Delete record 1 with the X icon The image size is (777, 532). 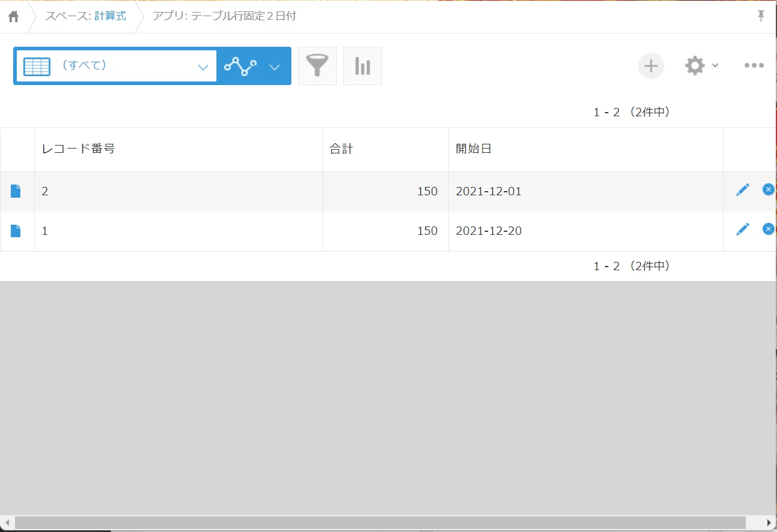tap(768, 228)
